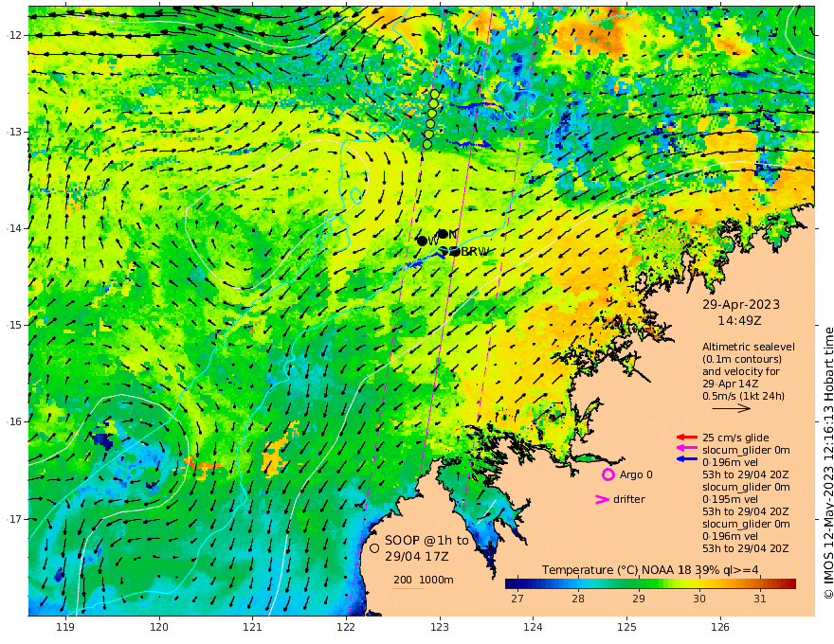Click the 'SOOP @1h to' label
Viewport: 834px width, 644px height.
[426, 541]
